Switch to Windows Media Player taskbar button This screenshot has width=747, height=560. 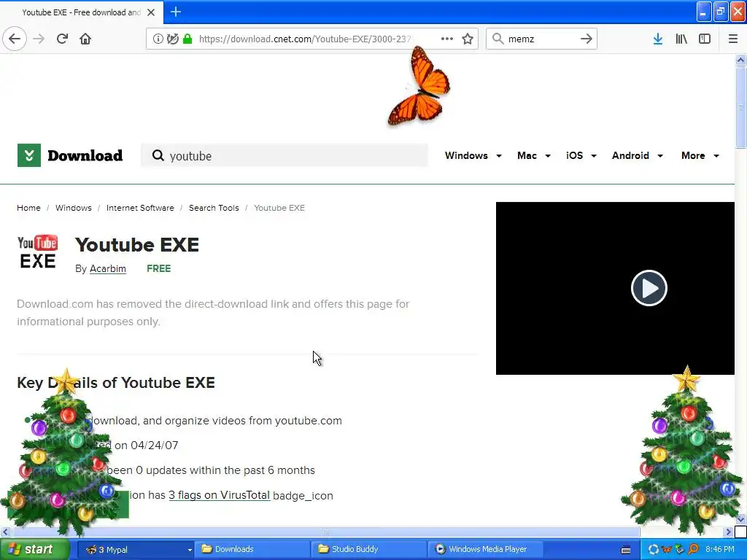[x=485, y=549]
